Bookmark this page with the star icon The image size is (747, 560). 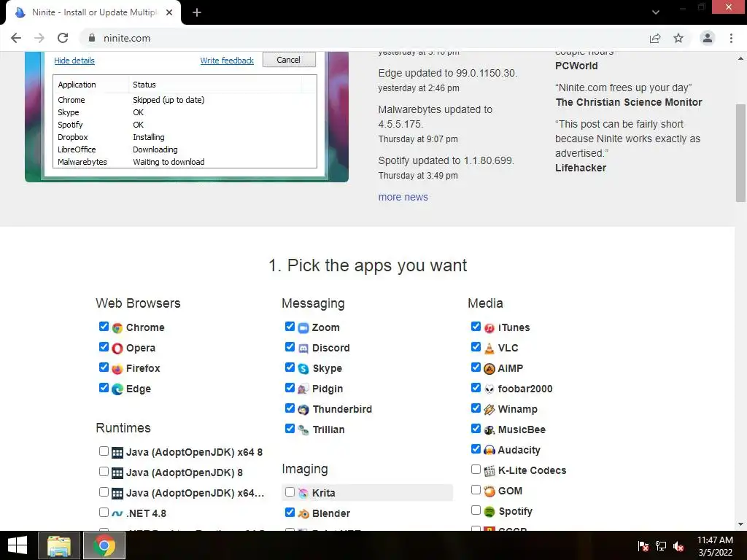[x=678, y=38]
